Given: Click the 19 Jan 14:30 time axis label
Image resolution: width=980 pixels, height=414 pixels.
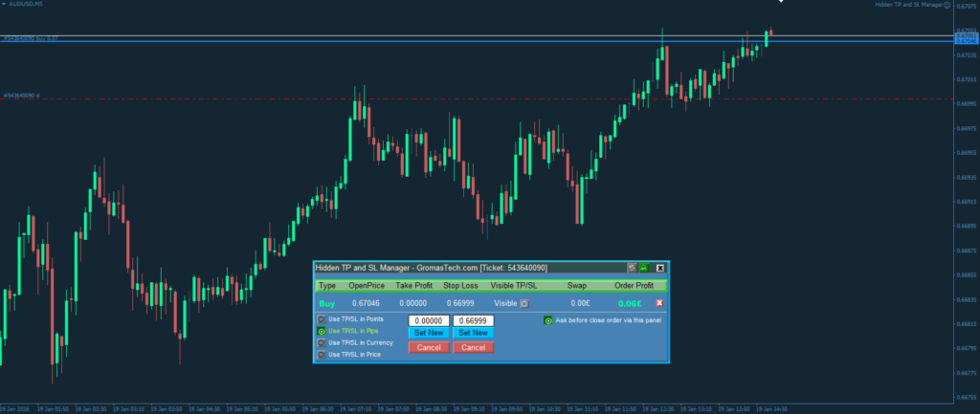Looking at the screenshot, I should click(771, 409).
